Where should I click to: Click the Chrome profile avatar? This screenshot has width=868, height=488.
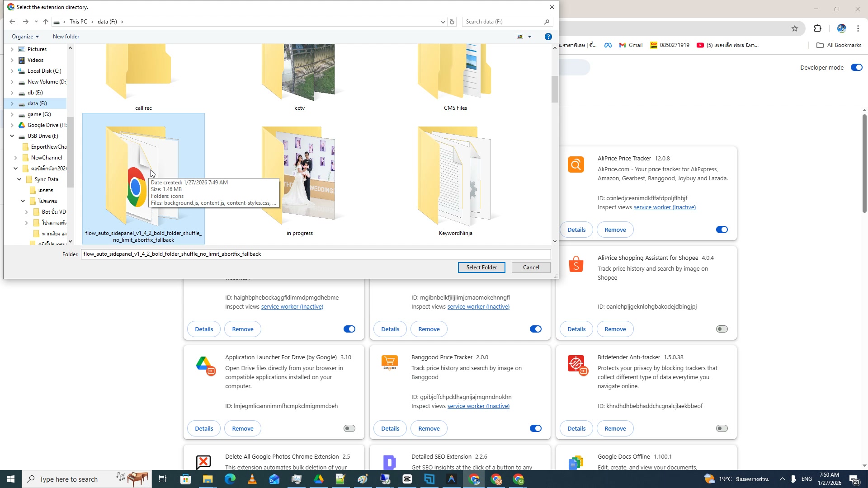[x=841, y=28]
